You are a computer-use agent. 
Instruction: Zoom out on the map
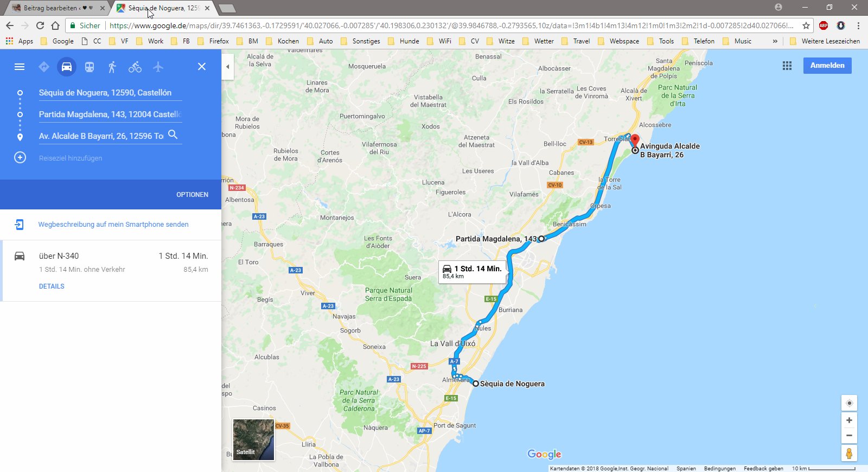pyautogui.click(x=849, y=436)
